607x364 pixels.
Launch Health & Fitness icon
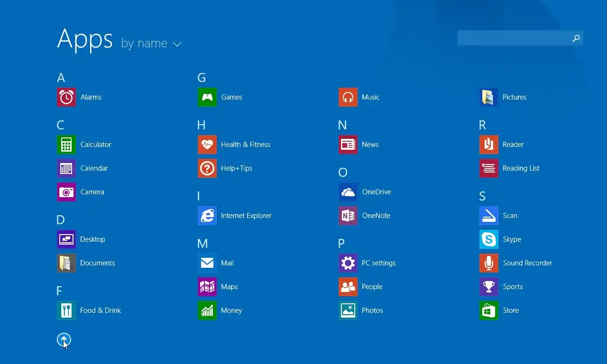pos(207,145)
